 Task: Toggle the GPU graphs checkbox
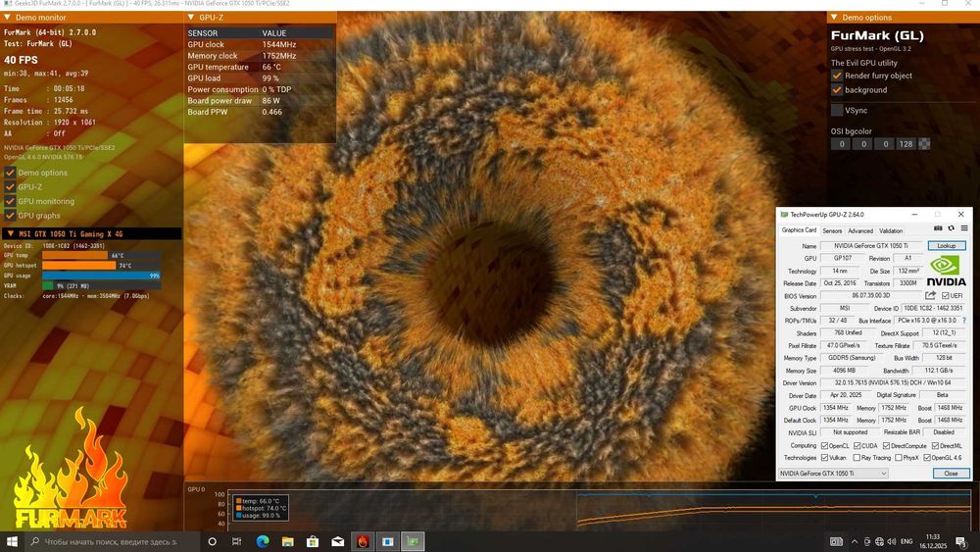tap(10, 216)
